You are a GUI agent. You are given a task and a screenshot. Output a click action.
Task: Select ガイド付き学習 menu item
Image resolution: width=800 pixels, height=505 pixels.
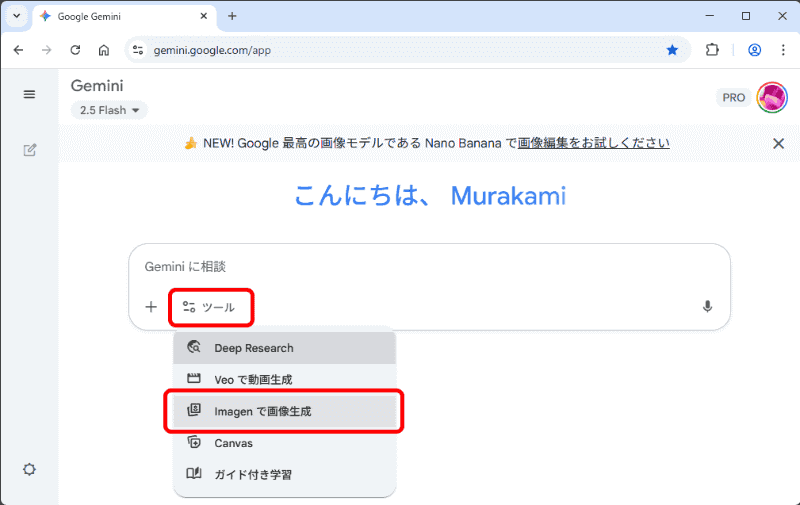(285, 474)
